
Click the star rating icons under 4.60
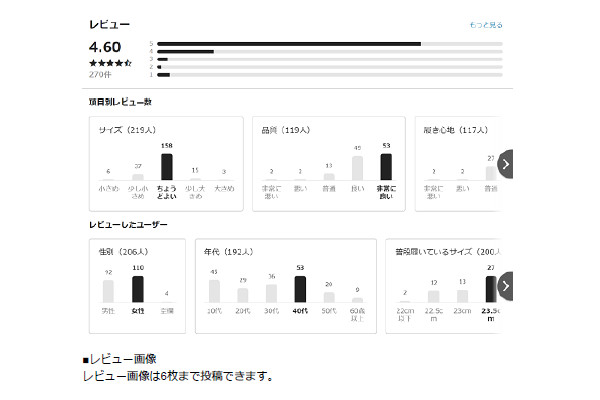tap(110, 63)
